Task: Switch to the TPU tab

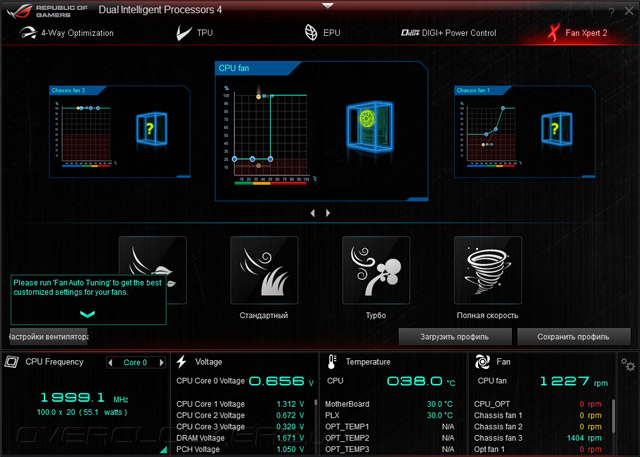Action: [194, 33]
